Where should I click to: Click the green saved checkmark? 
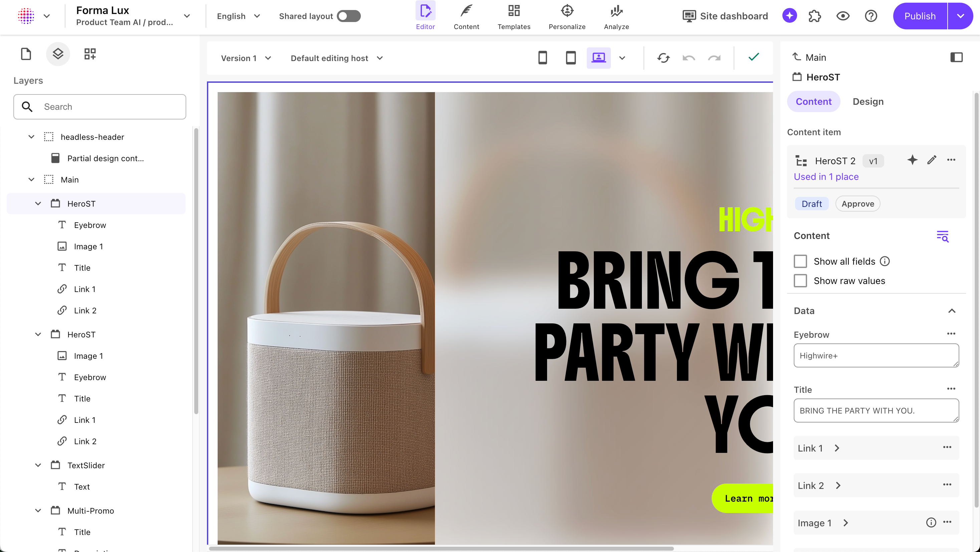[753, 57]
